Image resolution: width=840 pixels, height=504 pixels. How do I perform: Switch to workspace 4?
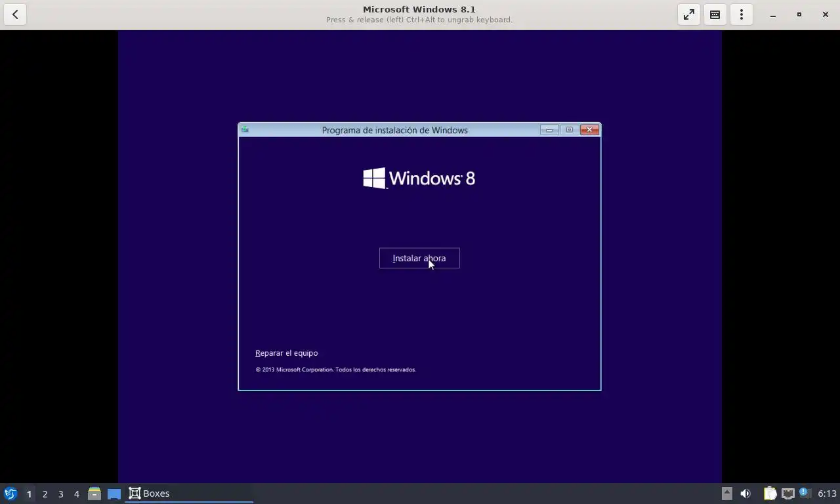[76, 493]
